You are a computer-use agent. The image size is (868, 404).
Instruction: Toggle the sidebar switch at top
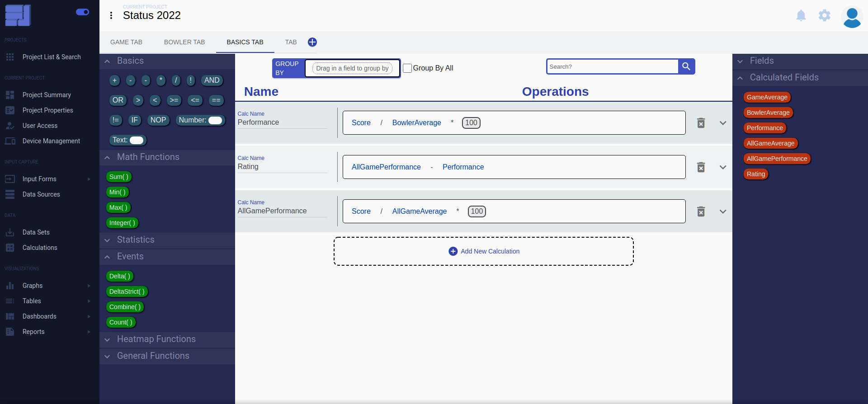[x=82, y=12]
